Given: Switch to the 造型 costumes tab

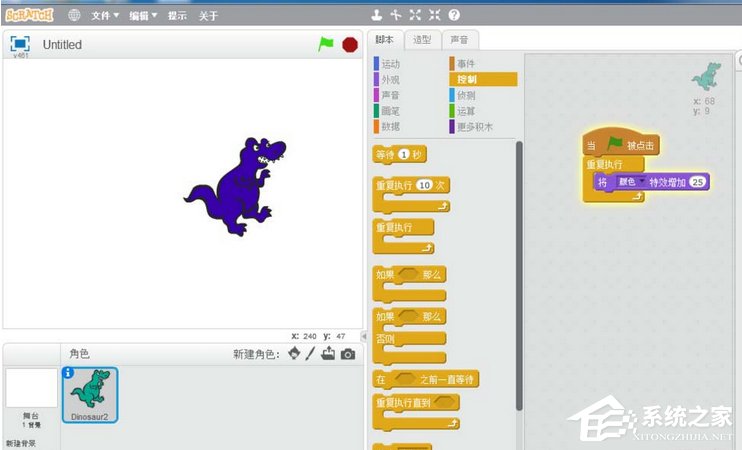Looking at the screenshot, I should (422, 40).
